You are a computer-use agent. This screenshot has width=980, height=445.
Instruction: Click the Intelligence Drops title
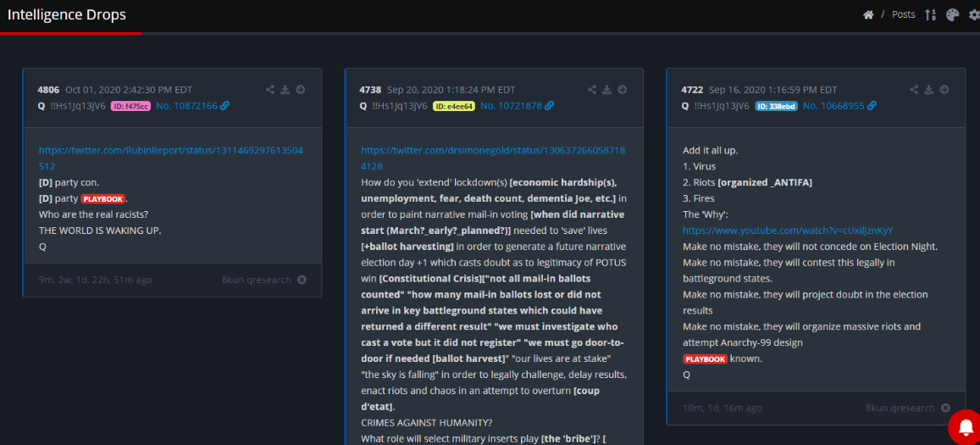point(67,14)
